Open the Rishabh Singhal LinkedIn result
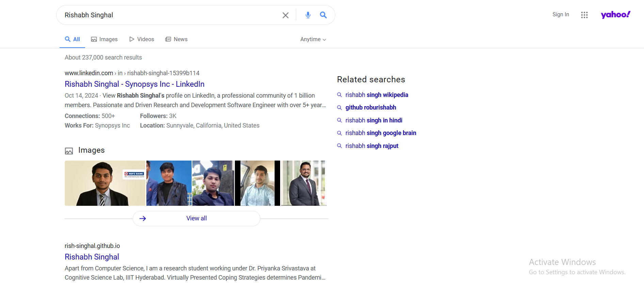Screen dimensions: 644x283 134,84
